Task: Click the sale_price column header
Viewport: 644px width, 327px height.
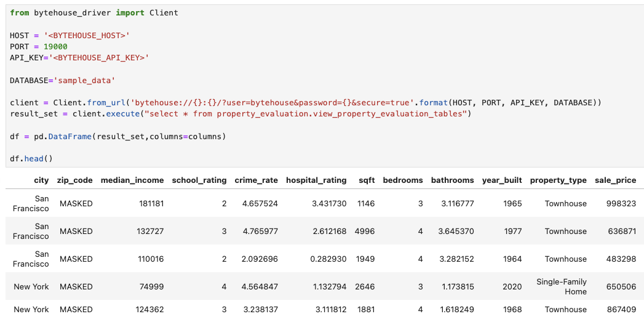Action: [x=615, y=180]
